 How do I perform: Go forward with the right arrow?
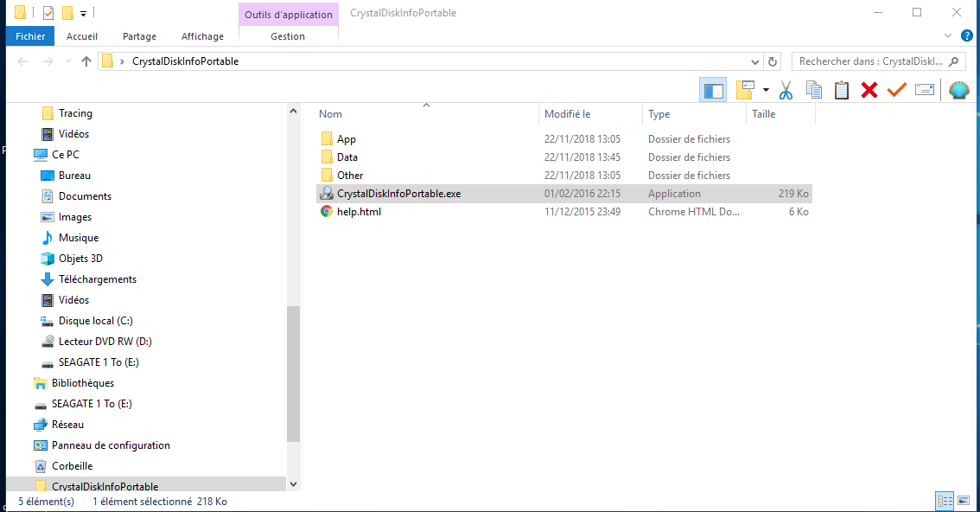(x=48, y=61)
